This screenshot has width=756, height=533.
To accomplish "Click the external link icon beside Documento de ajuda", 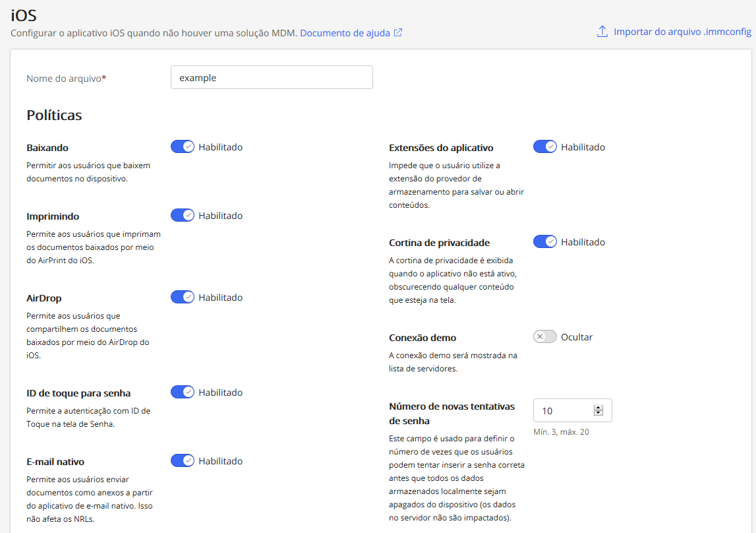I will coord(398,32).
